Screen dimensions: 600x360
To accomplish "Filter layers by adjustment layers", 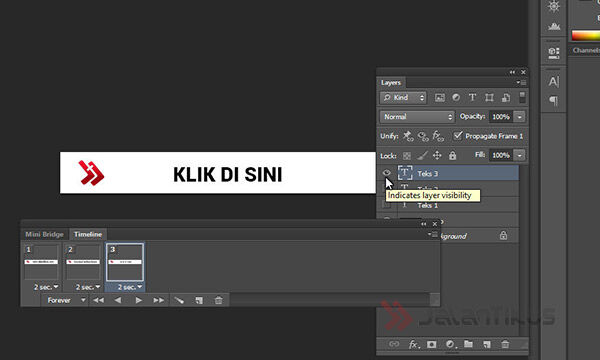I will 456,98.
